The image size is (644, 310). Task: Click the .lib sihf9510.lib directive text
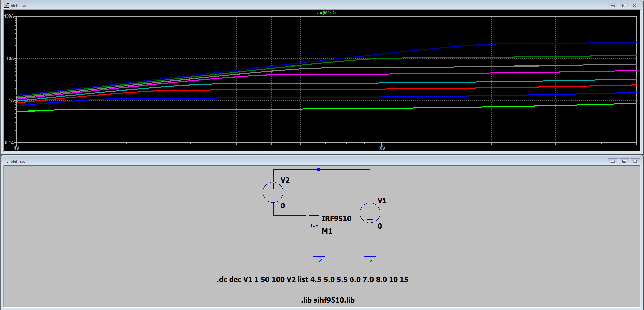(327, 300)
